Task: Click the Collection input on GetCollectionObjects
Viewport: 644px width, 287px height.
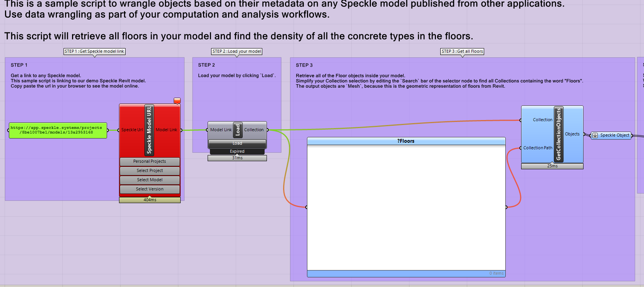Action: pos(543,120)
